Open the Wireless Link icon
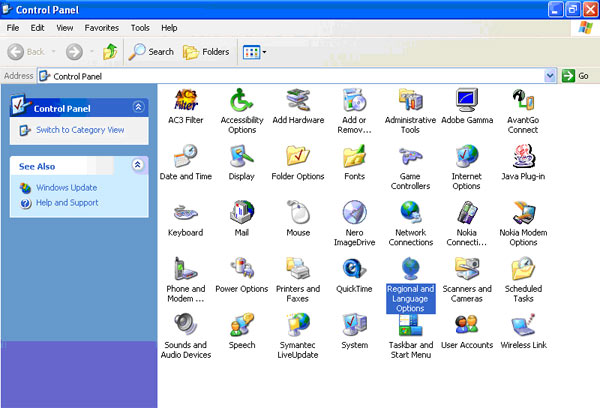The image size is (600, 408). [523, 325]
